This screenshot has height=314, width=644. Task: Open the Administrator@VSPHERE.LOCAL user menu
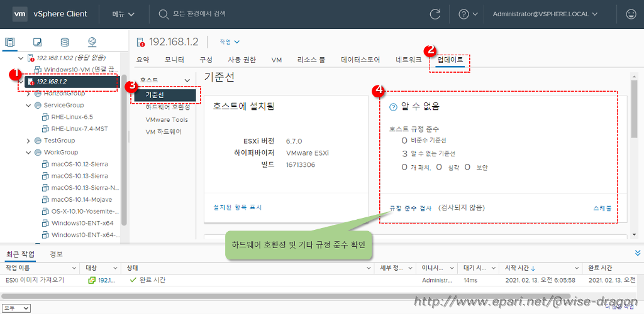click(x=546, y=14)
